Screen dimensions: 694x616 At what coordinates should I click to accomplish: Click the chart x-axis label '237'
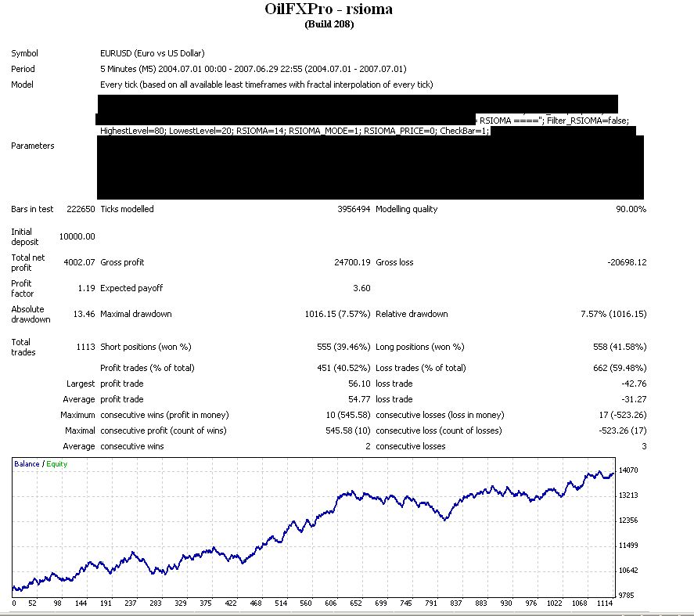coord(131,603)
